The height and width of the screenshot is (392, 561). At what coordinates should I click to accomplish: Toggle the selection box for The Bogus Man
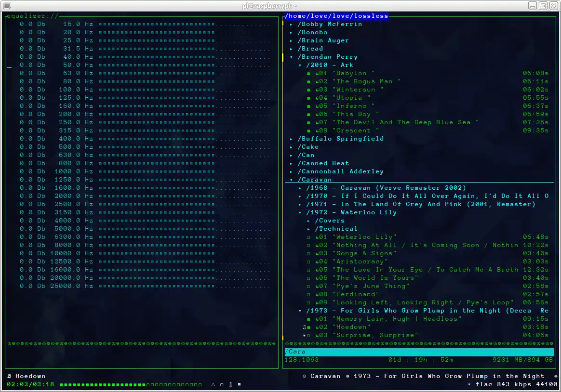point(308,82)
